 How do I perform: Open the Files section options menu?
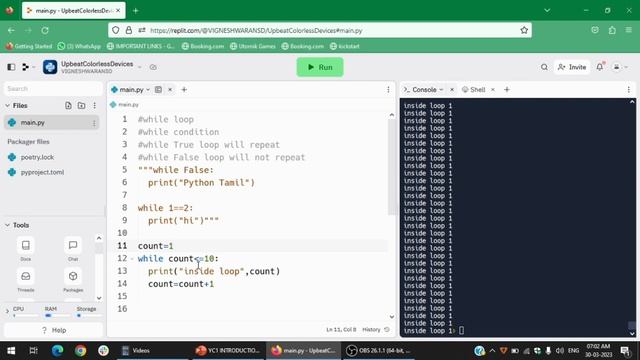coord(94,106)
